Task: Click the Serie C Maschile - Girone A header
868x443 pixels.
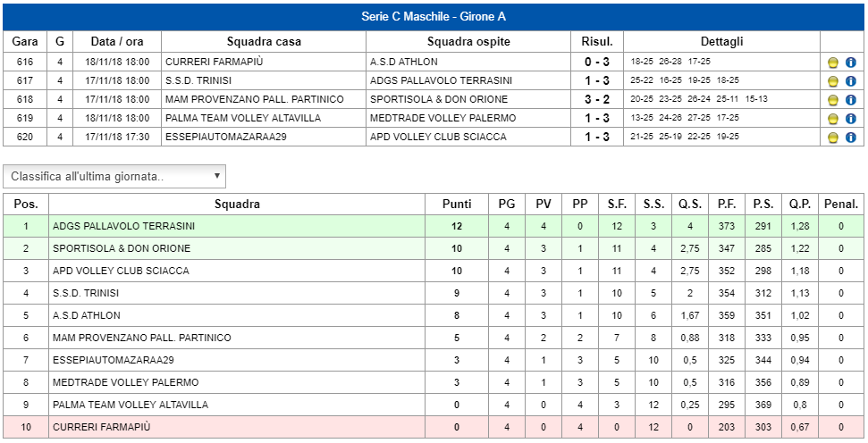Action: tap(434, 17)
